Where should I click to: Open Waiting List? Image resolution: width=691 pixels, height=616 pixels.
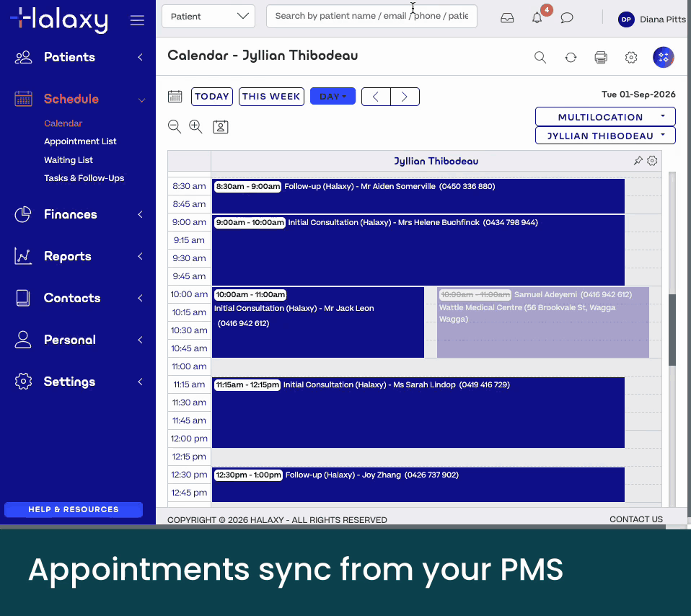pos(69,160)
